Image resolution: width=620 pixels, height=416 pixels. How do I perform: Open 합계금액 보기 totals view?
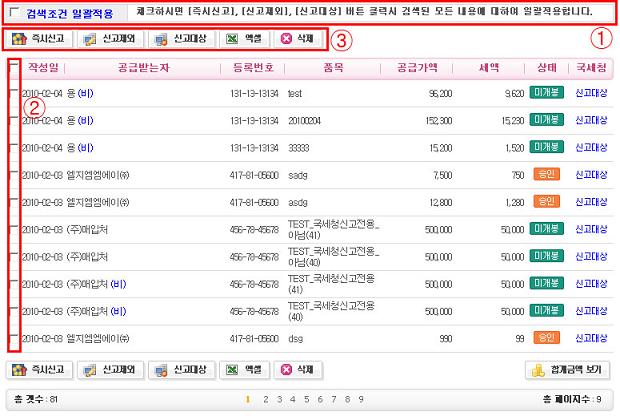[x=567, y=369]
